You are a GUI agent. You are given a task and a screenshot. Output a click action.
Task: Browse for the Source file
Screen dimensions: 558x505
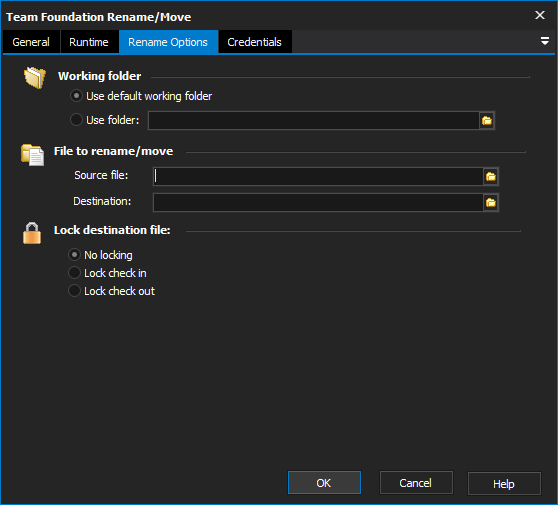point(491,177)
